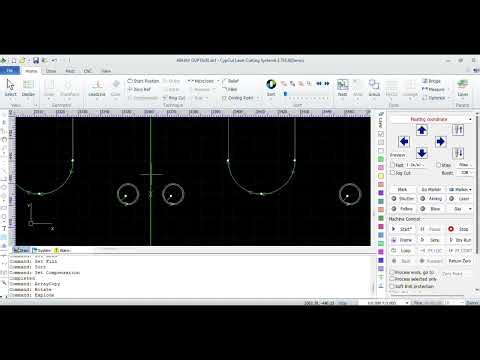480x360 pixels.
Task: Open the Layer parameters button
Action: pyautogui.click(x=462, y=88)
